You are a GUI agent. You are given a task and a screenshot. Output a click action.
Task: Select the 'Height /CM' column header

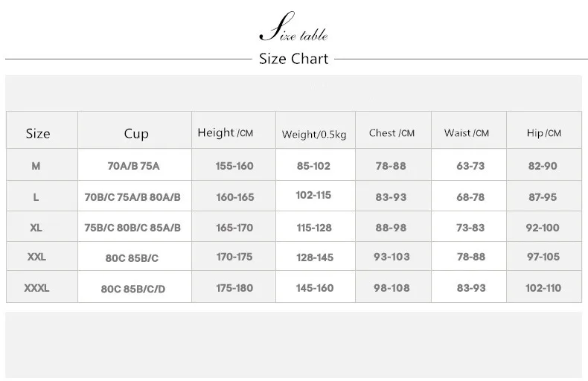[x=226, y=132]
